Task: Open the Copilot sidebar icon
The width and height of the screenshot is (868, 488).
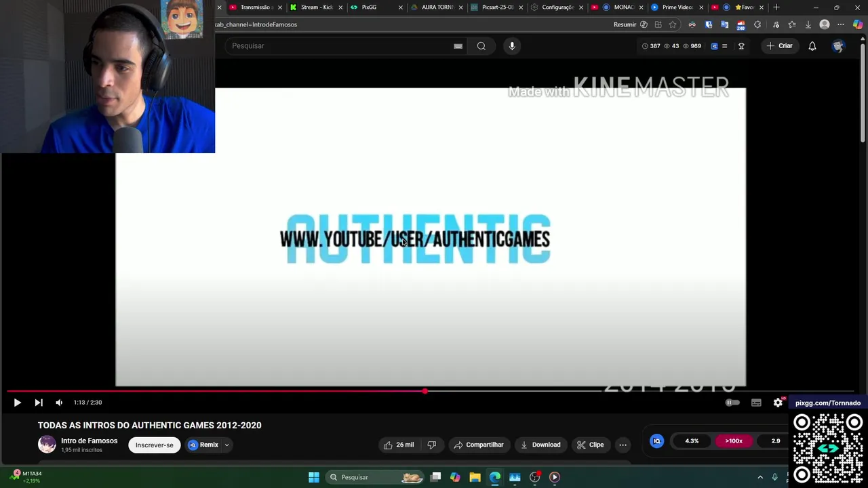Action: click(858, 24)
